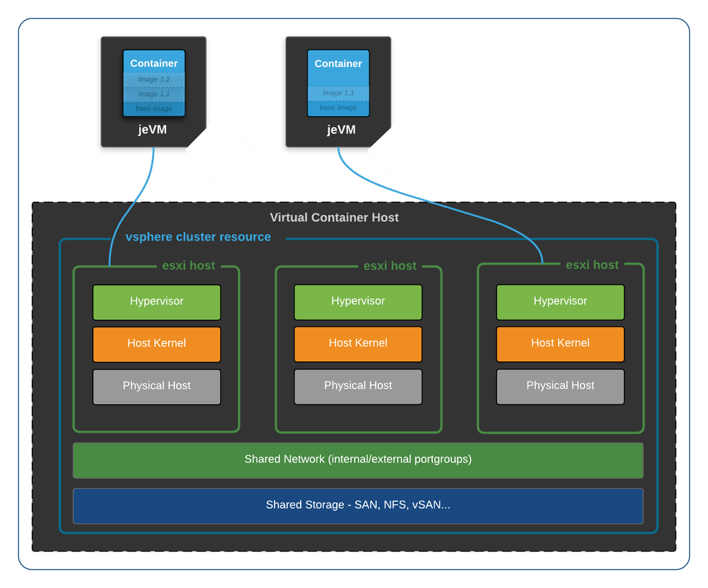
Task: Click the middle Hypervisor block
Action: [357, 301]
